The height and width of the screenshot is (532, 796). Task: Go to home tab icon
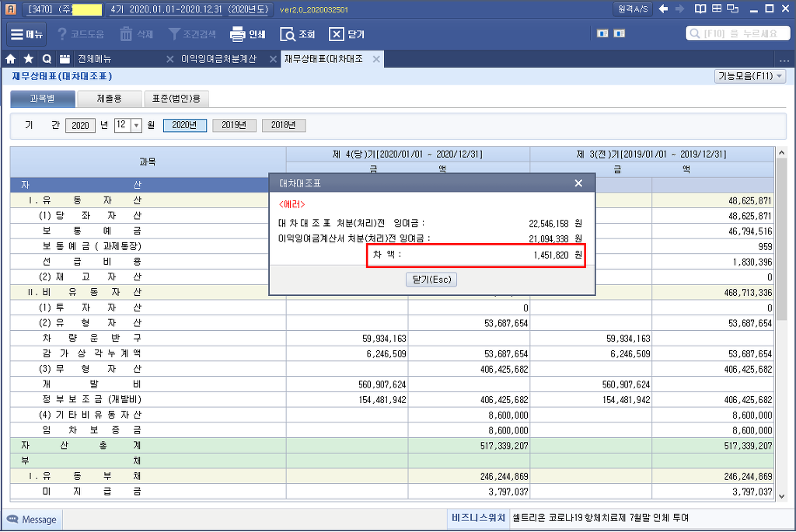click(x=11, y=59)
